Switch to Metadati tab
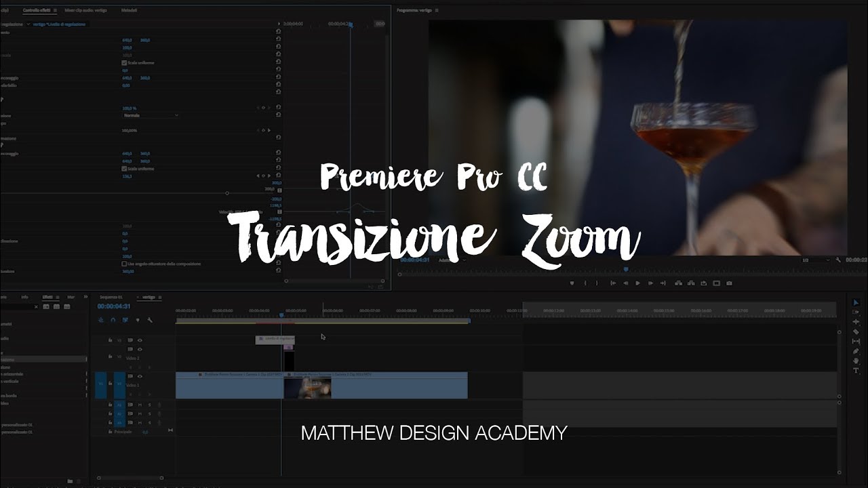This screenshot has width=868, height=488. [128, 11]
